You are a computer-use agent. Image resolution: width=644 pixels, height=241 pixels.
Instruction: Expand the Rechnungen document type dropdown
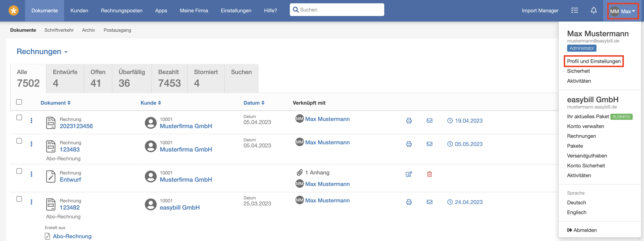click(x=42, y=51)
